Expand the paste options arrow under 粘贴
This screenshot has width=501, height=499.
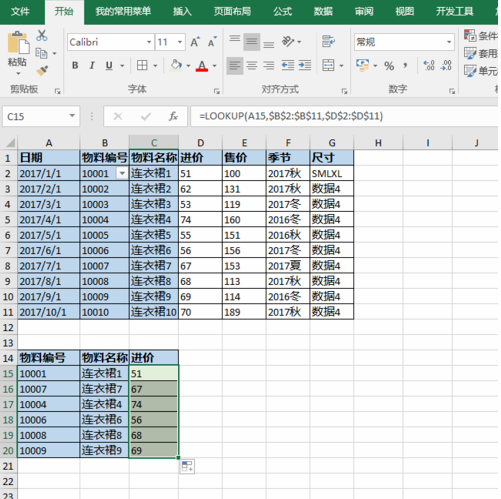click(x=18, y=73)
